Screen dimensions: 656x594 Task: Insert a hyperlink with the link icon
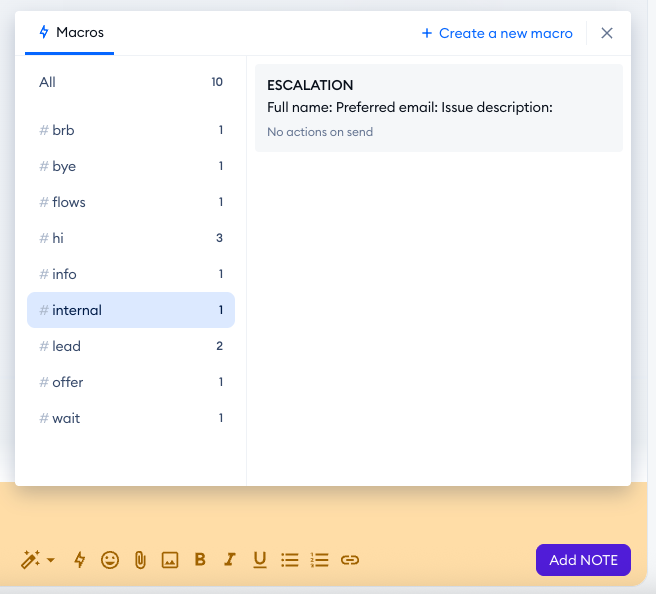[x=350, y=560]
